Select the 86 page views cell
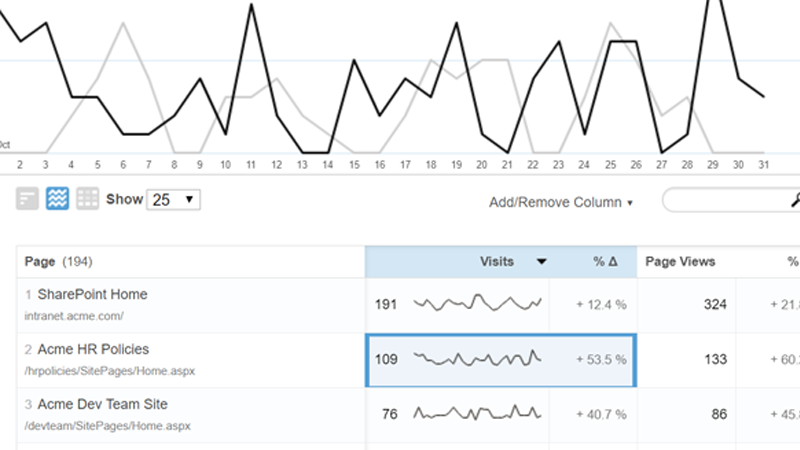The image size is (800, 450). point(719,414)
